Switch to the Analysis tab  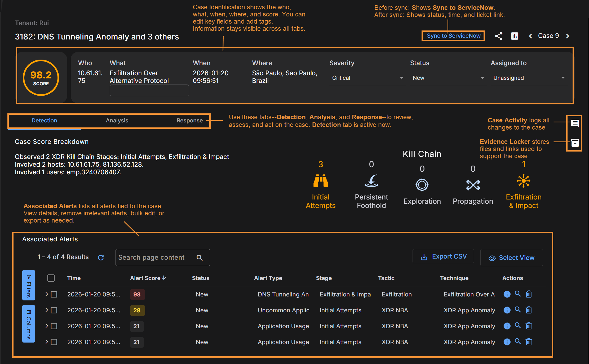[117, 121]
